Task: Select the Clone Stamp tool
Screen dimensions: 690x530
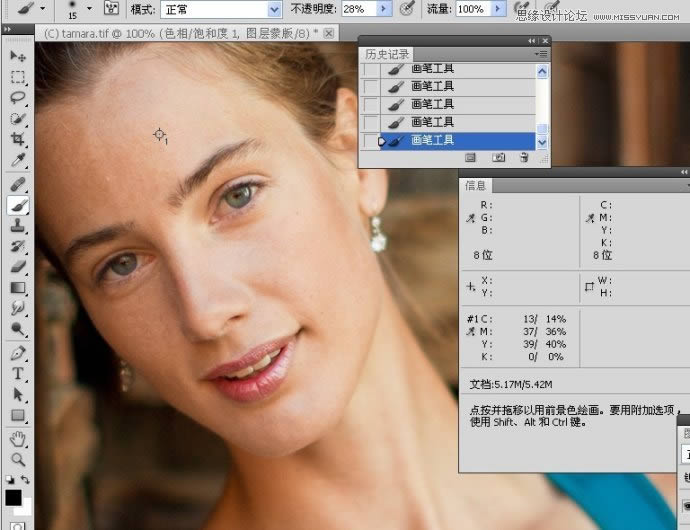Action: coord(18,225)
